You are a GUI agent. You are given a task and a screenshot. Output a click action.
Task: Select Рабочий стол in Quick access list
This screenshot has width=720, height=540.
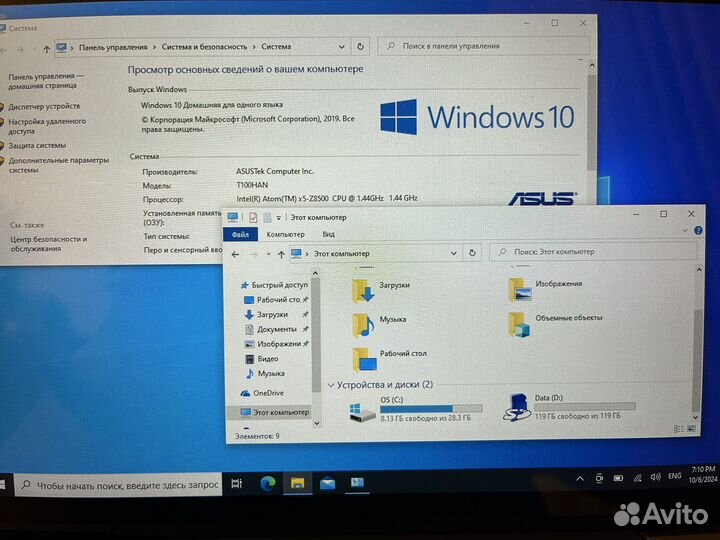click(x=276, y=300)
